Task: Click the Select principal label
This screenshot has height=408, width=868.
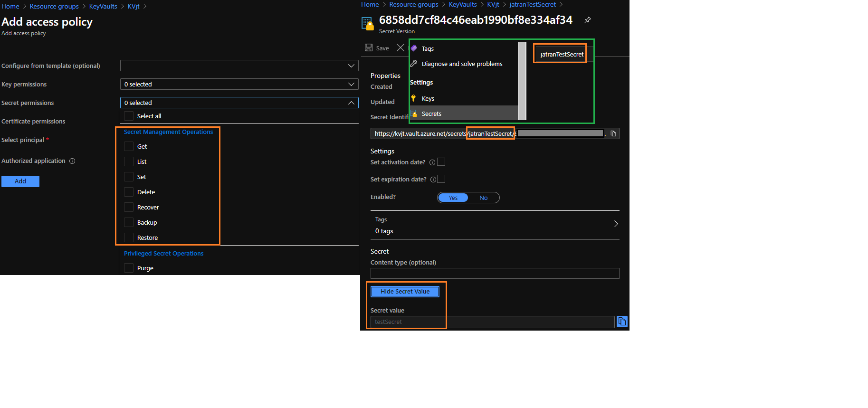Action: [23, 140]
